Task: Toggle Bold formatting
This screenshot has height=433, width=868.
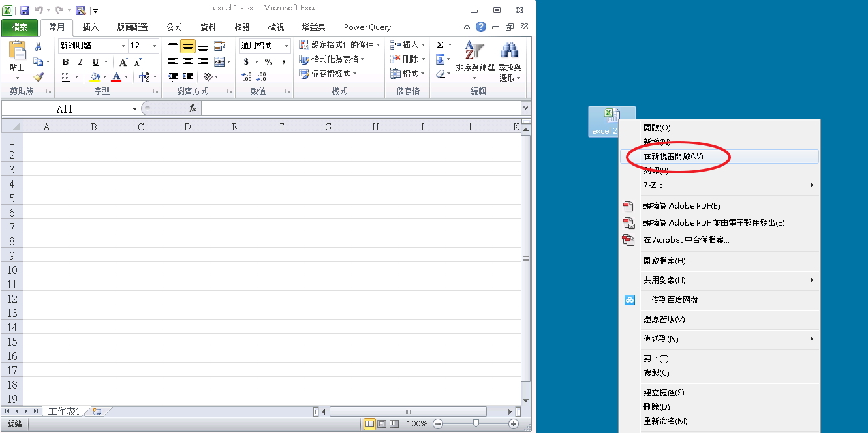Action: tap(65, 62)
